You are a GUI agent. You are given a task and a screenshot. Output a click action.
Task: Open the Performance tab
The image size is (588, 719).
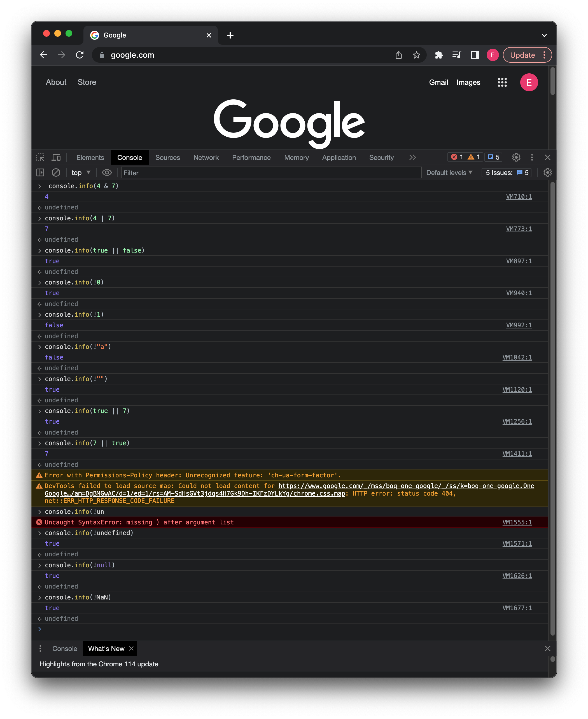point(251,157)
